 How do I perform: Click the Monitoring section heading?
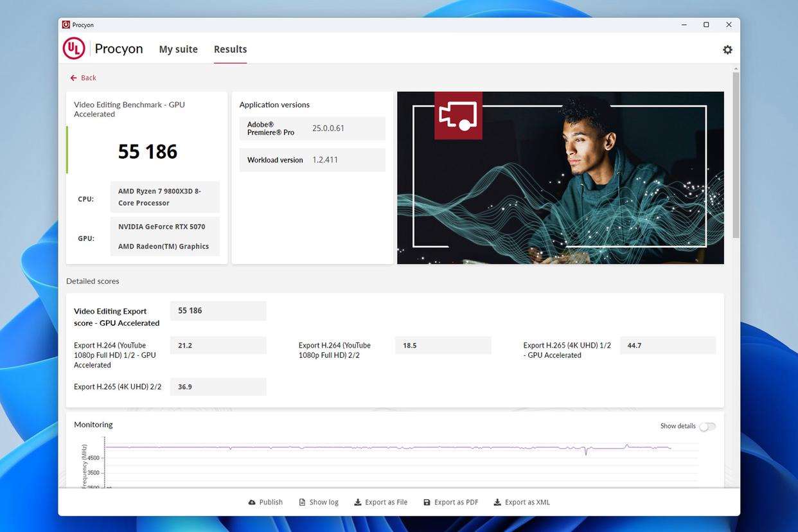[x=93, y=425]
